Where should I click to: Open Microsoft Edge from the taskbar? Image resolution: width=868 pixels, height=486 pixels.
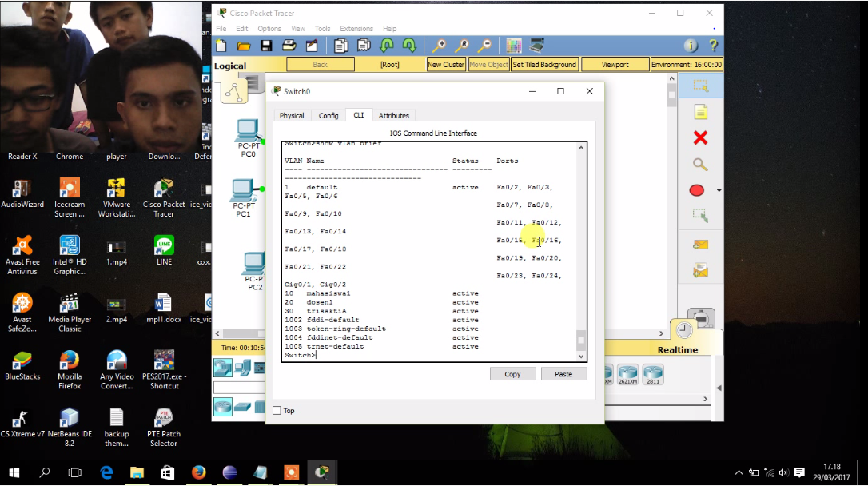pos(106,472)
